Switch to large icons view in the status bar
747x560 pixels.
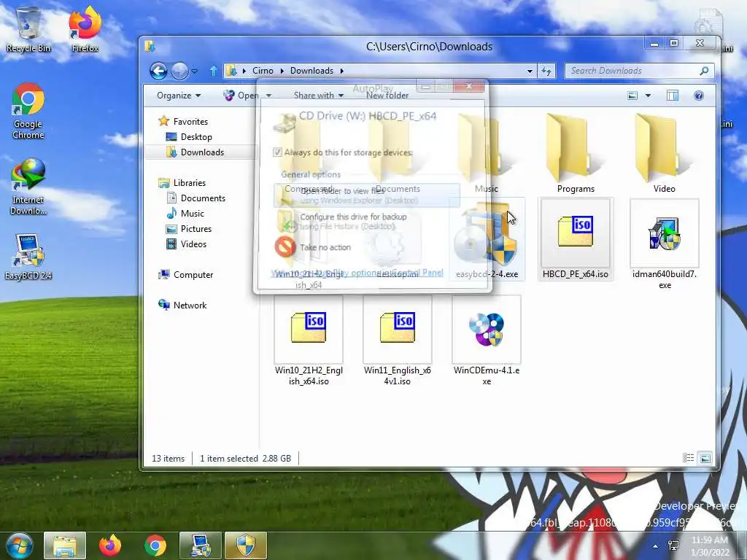705,458
